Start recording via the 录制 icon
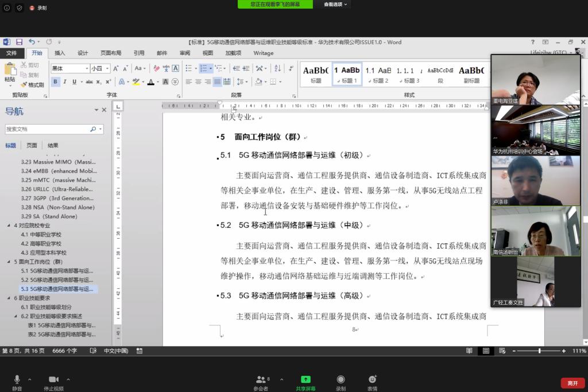This screenshot has height=392, width=588. point(341,381)
